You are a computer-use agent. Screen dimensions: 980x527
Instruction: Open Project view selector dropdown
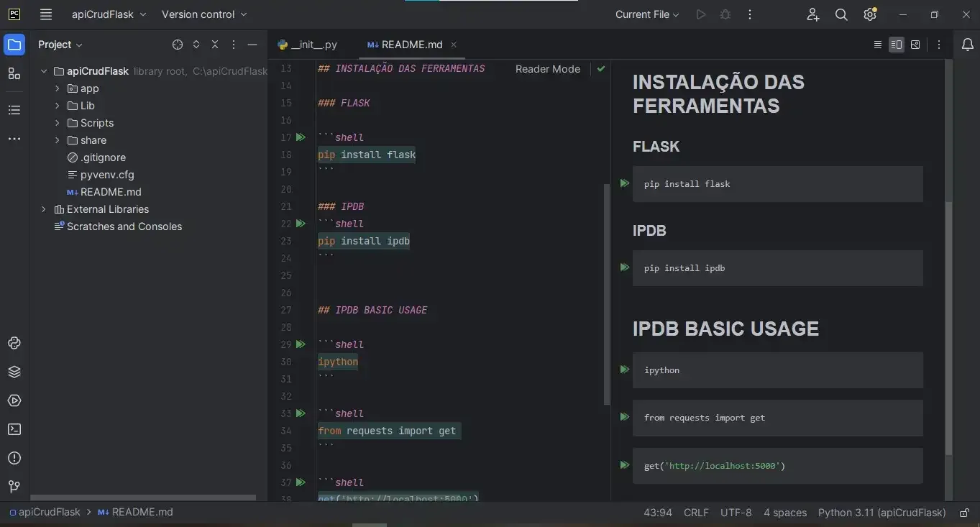[x=60, y=45]
